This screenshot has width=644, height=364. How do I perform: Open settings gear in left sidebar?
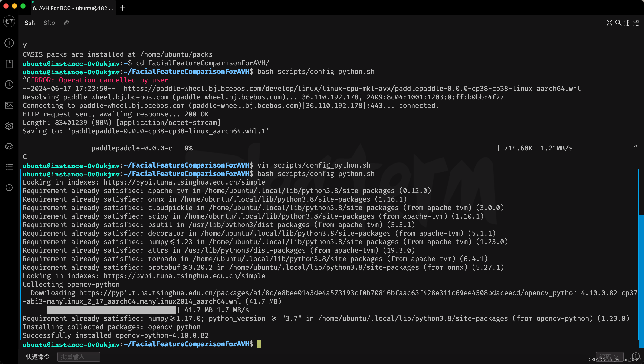9,126
